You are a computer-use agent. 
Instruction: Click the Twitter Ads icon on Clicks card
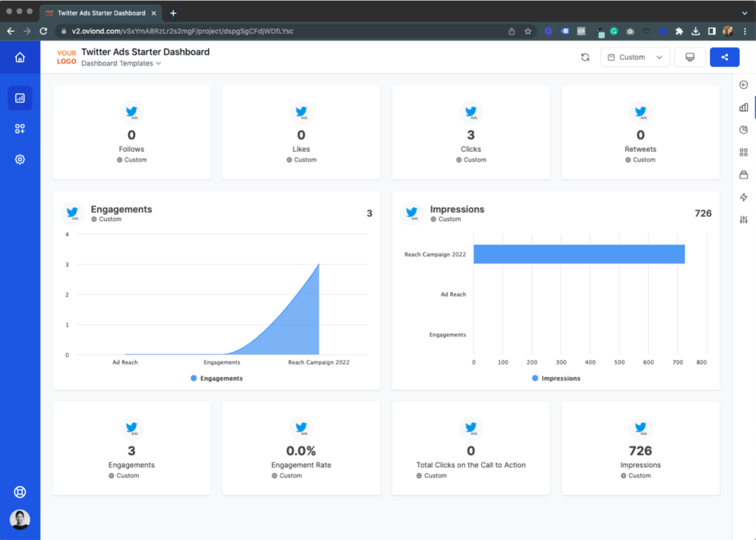coord(471,112)
